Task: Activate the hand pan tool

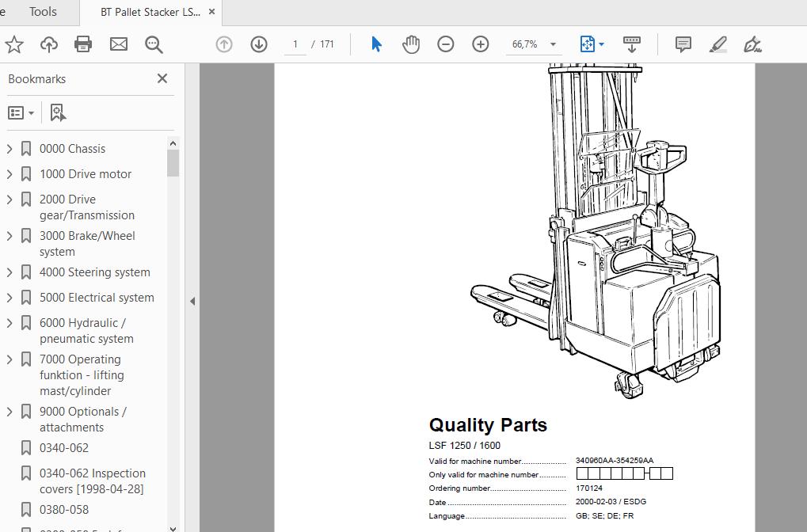Action: 411,44
